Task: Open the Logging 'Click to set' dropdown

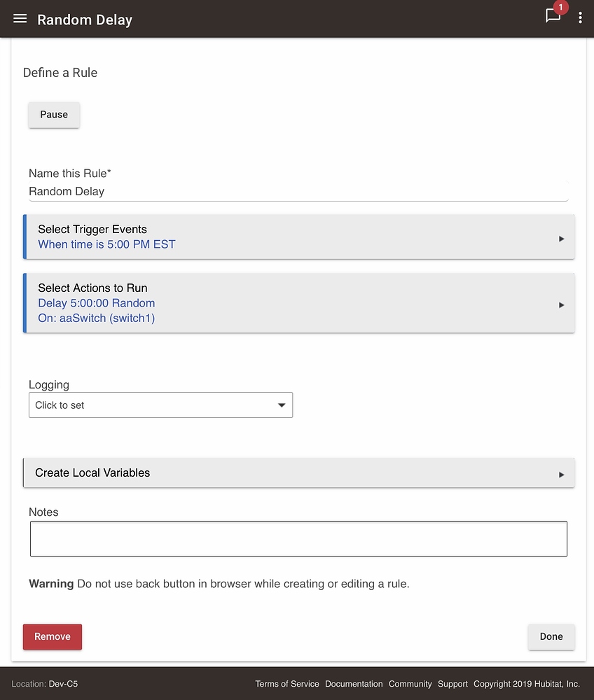Action: point(160,405)
